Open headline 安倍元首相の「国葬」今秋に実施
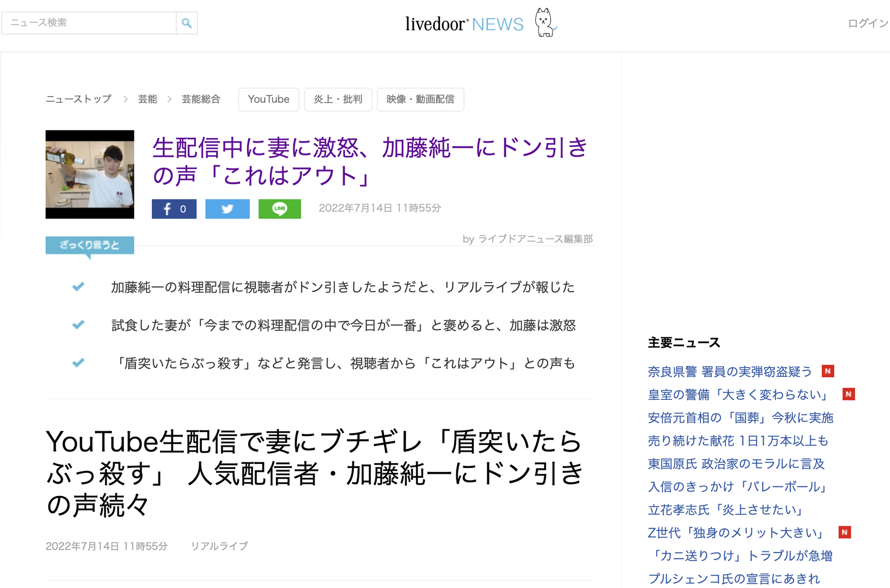890x588 pixels. click(x=741, y=417)
